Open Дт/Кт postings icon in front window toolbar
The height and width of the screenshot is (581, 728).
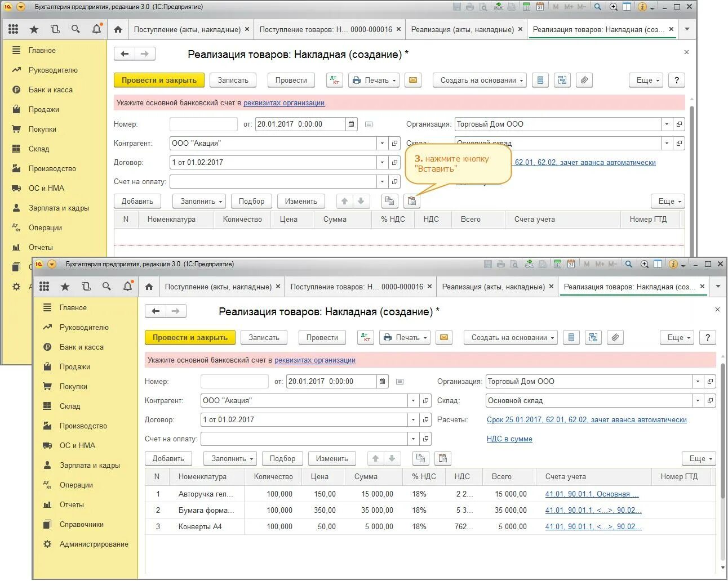tap(366, 337)
